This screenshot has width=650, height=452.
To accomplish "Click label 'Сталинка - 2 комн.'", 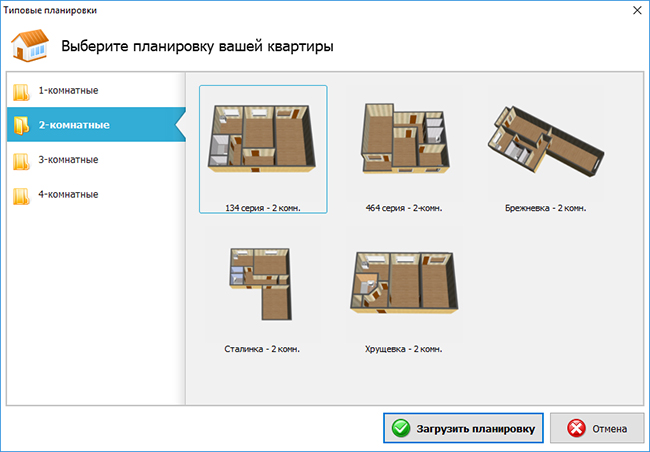I will coord(262,349).
